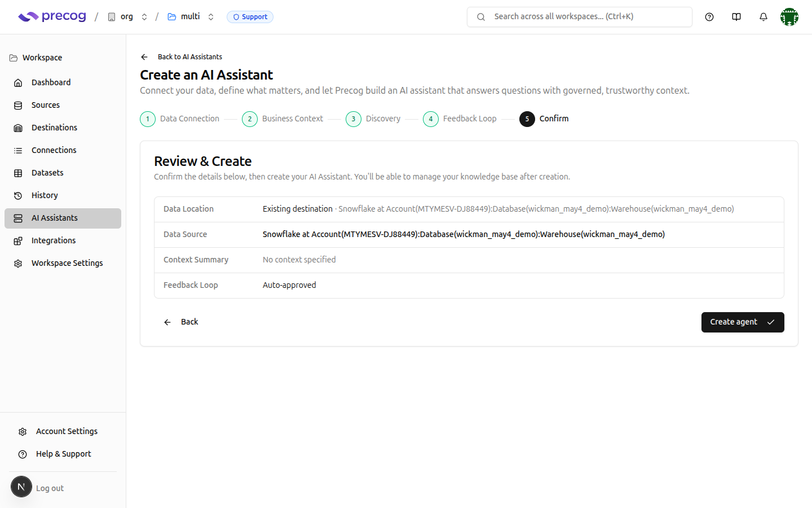Open Connections in the sidebar
Viewport: 812px width, 508px height.
tap(63, 150)
